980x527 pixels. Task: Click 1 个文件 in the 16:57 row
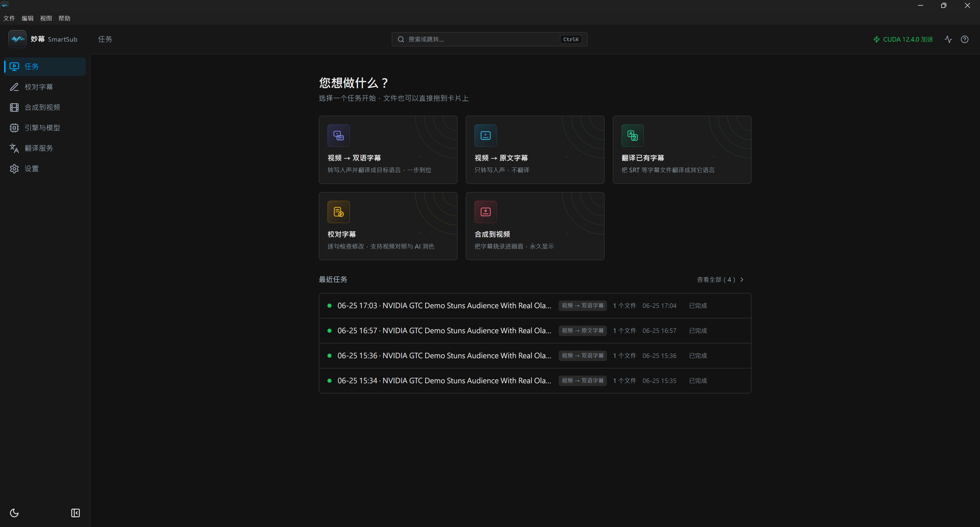pos(624,331)
